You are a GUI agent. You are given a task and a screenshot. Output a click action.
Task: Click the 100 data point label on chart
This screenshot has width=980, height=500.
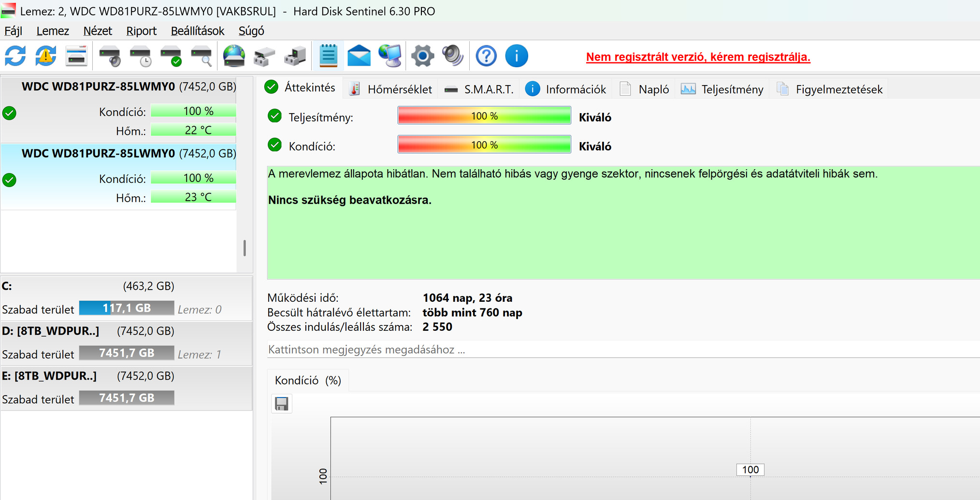click(750, 470)
